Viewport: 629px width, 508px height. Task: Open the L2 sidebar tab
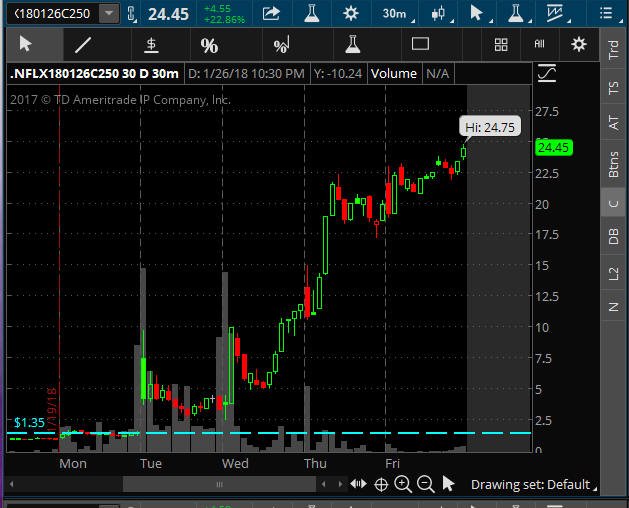click(614, 274)
